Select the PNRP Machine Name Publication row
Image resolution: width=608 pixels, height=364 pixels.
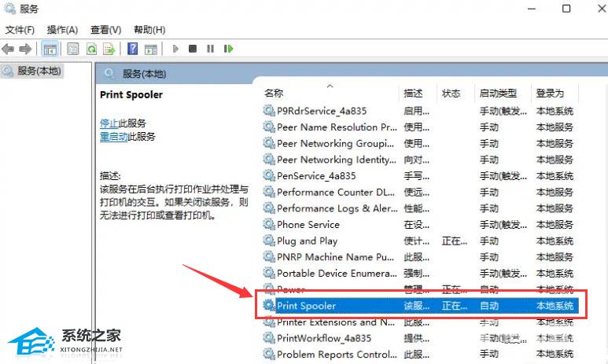click(420, 257)
